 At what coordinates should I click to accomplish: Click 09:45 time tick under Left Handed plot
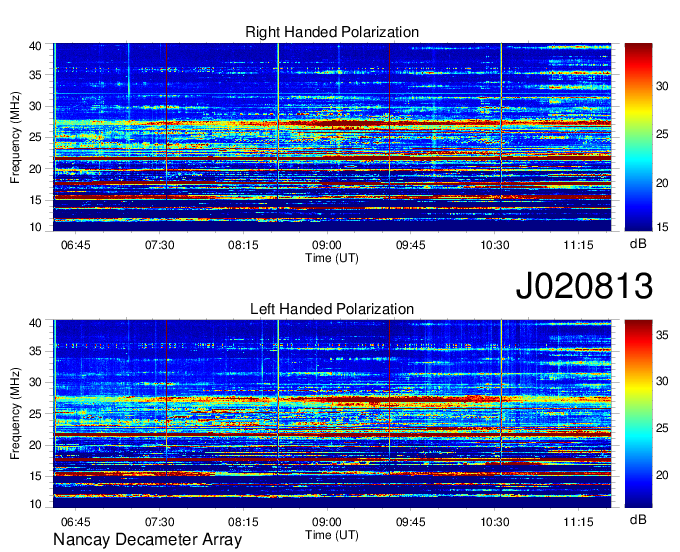coord(410,522)
